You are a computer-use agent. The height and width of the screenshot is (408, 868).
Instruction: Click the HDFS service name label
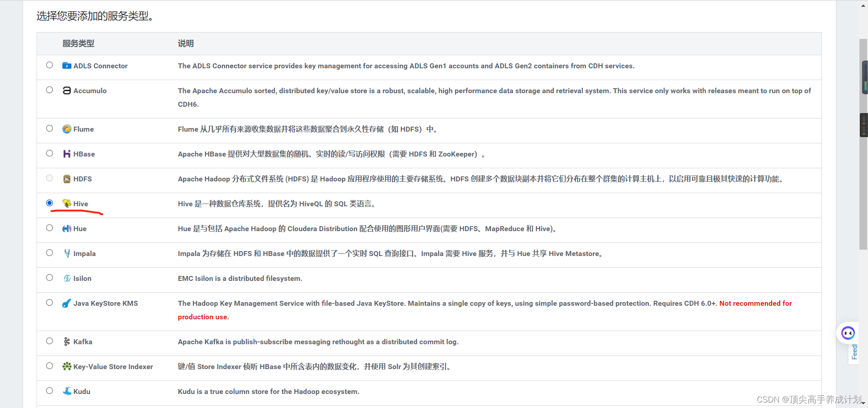point(82,179)
